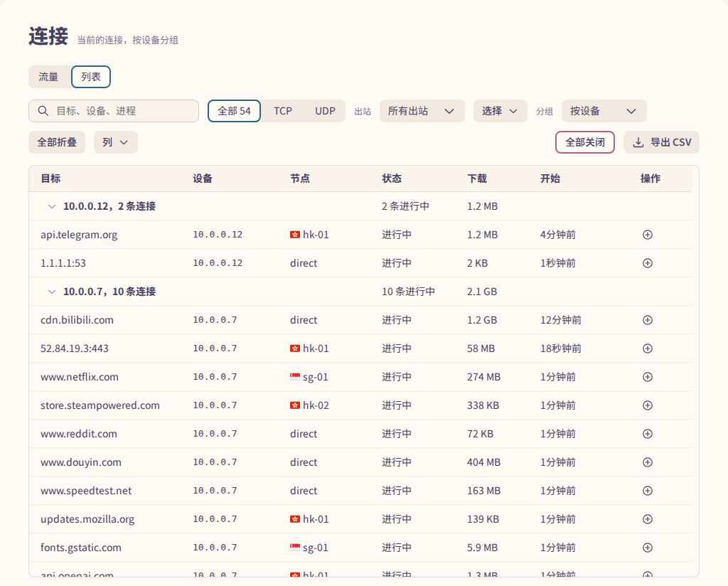Click the 2.1 GB group total

point(482,292)
